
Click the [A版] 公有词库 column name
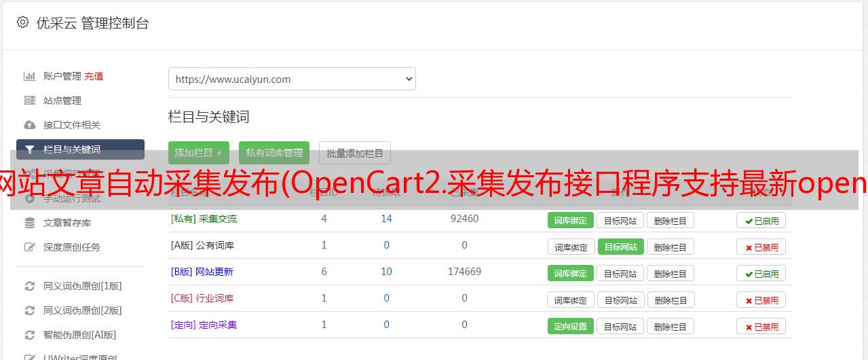click(202, 245)
